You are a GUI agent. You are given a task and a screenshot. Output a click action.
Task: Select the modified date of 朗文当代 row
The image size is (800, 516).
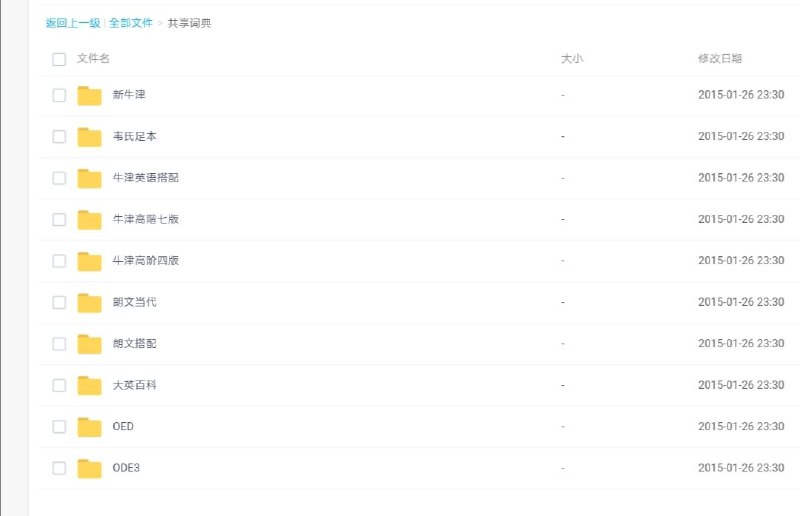click(741, 302)
